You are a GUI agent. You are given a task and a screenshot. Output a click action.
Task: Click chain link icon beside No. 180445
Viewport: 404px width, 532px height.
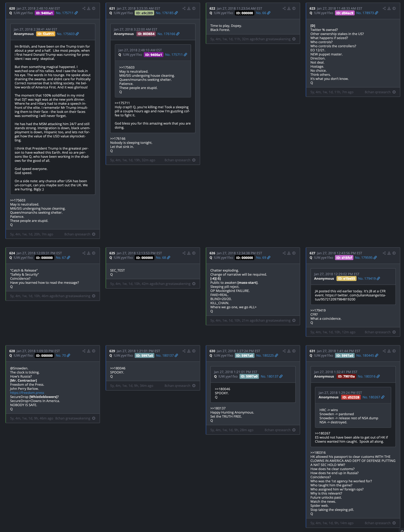(377, 356)
